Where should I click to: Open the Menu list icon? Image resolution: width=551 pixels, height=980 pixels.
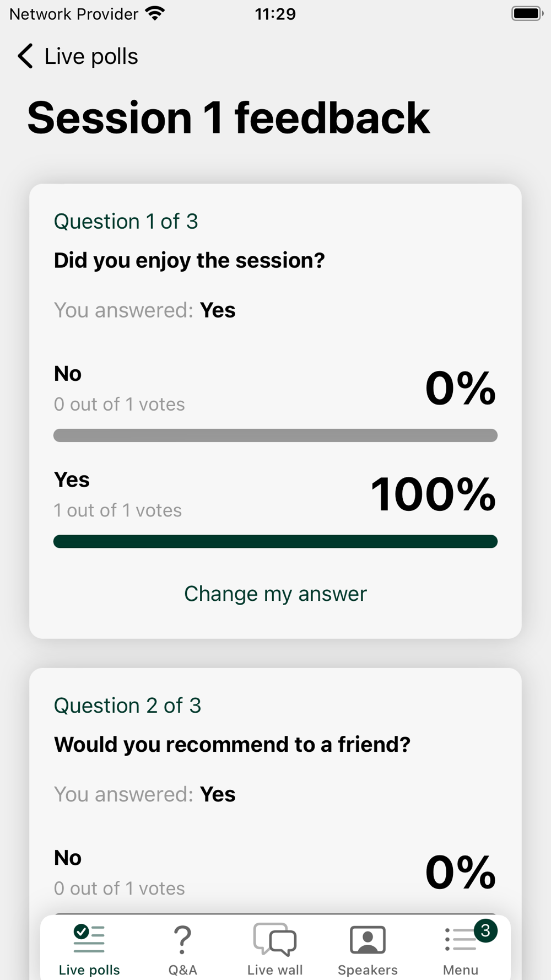[460, 940]
